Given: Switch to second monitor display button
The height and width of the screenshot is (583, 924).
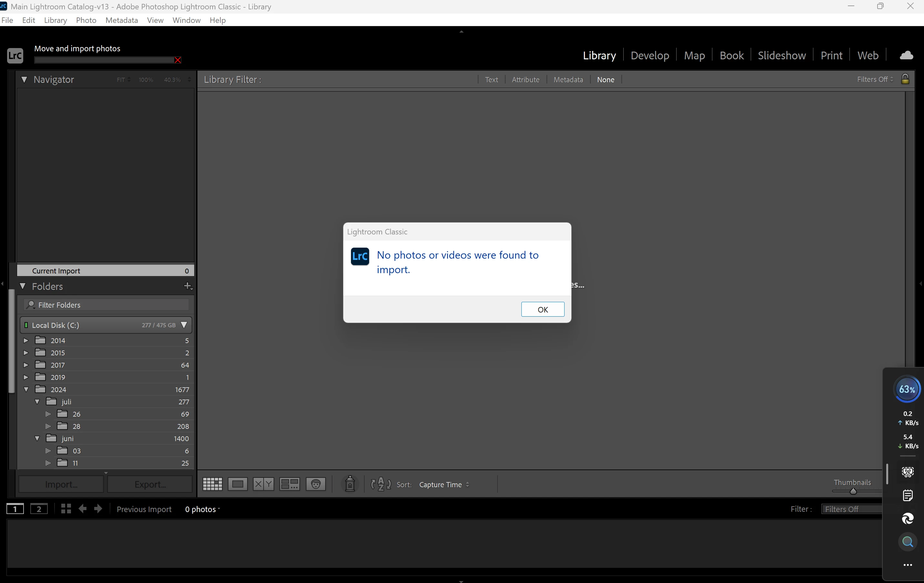Looking at the screenshot, I should pos(39,509).
